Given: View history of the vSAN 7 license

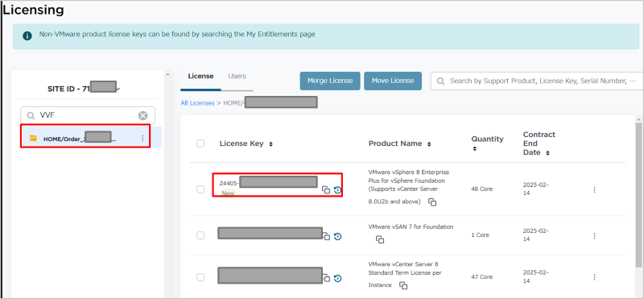Looking at the screenshot, I should click(337, 236).
